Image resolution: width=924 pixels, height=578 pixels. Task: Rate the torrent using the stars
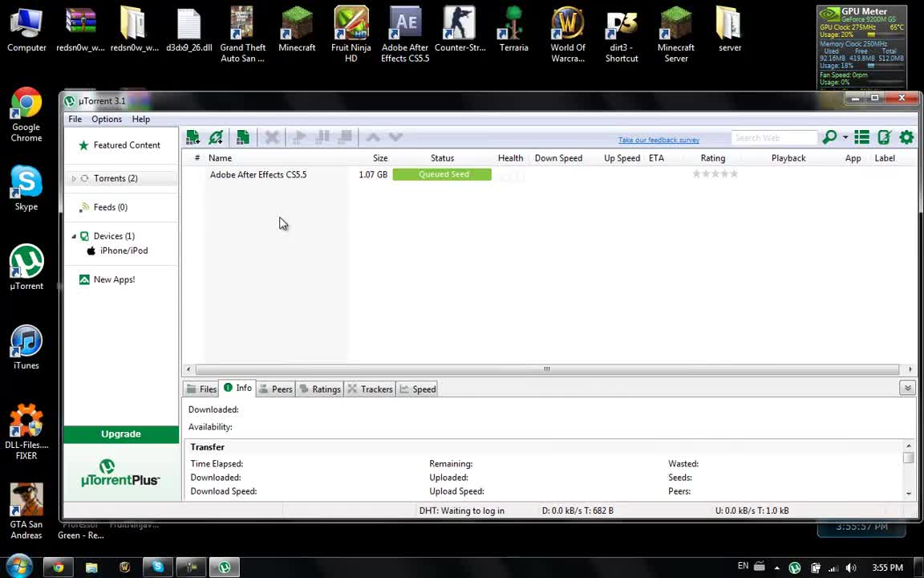coord(715,174)
